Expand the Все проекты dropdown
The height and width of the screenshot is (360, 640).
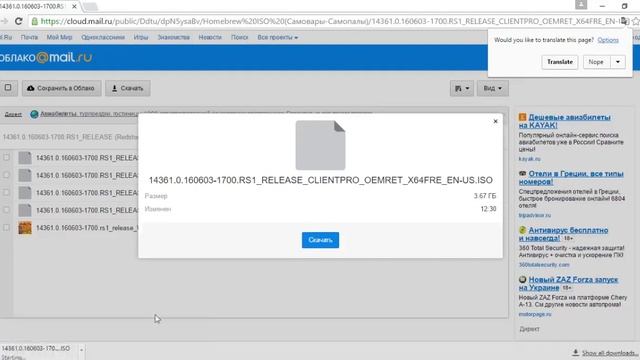coord(278,37)
